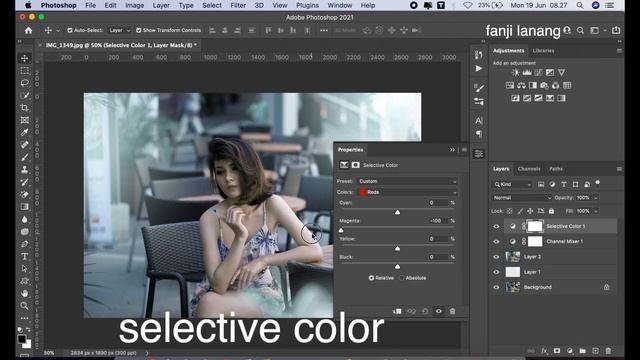Click the foreground color swatch

(22, 339)
